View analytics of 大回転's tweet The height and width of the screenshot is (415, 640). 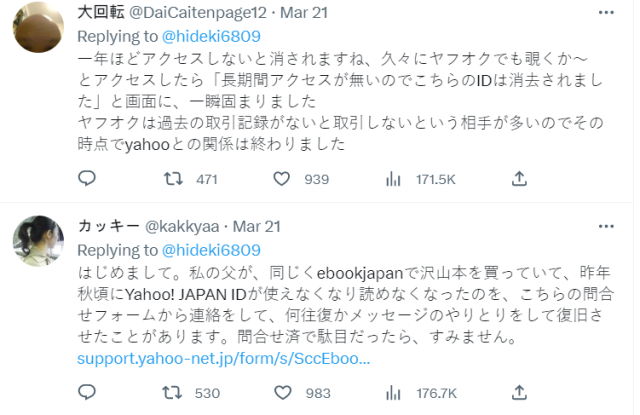392,179
